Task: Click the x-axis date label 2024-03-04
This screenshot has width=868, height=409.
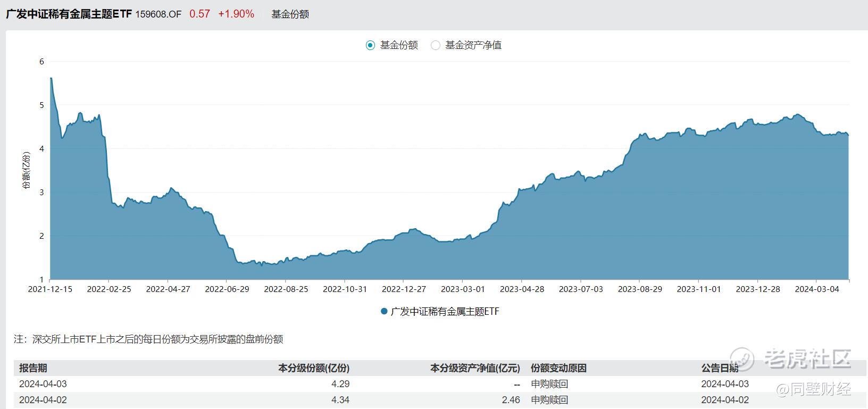Action: pyautogui.click(x=817, y=289)
